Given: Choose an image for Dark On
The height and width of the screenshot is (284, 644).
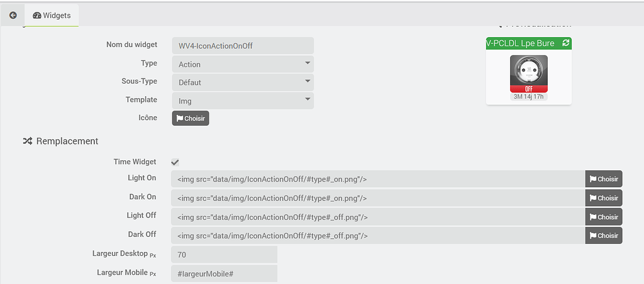Looking at the screenshot, I should point(604,198).
